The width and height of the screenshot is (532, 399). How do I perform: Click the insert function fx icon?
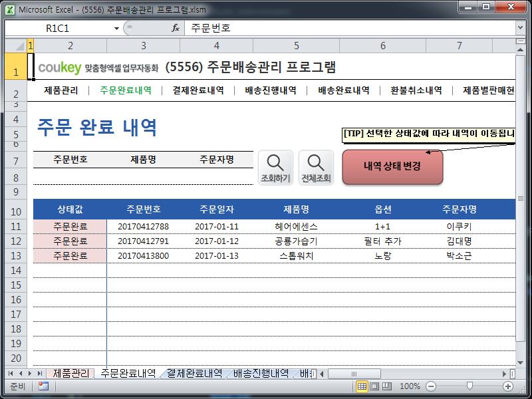pos(175,28)
